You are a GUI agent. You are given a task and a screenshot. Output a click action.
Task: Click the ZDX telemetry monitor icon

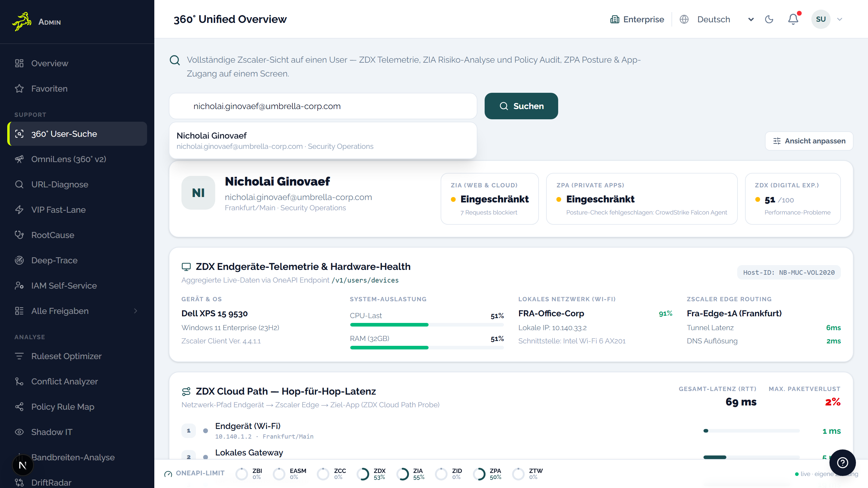186,267
